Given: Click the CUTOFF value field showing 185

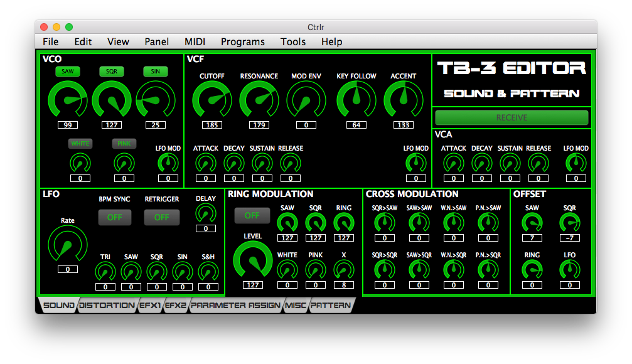Looking at the screenshot, I should point(212,125).
